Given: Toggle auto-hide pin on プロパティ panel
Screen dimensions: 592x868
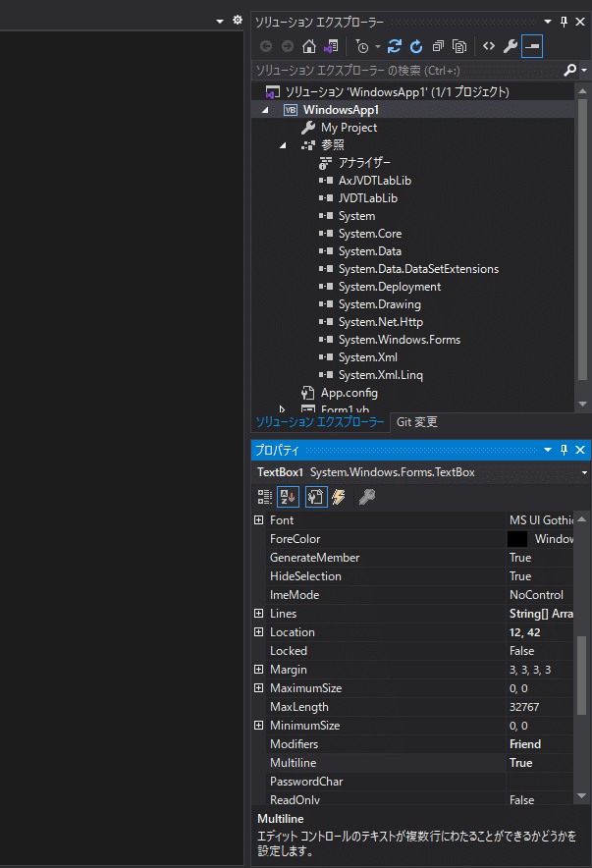Looking at the screenshot, I should click(564, 450).
